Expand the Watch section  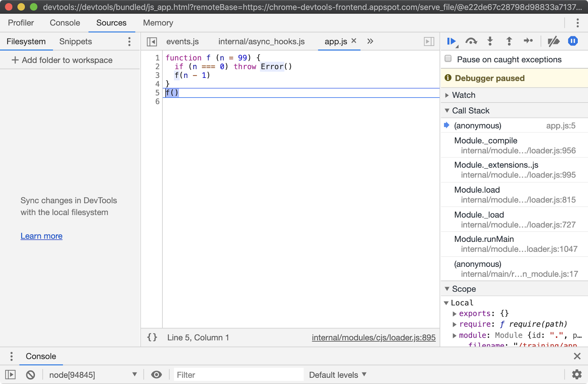click(514, 95)
